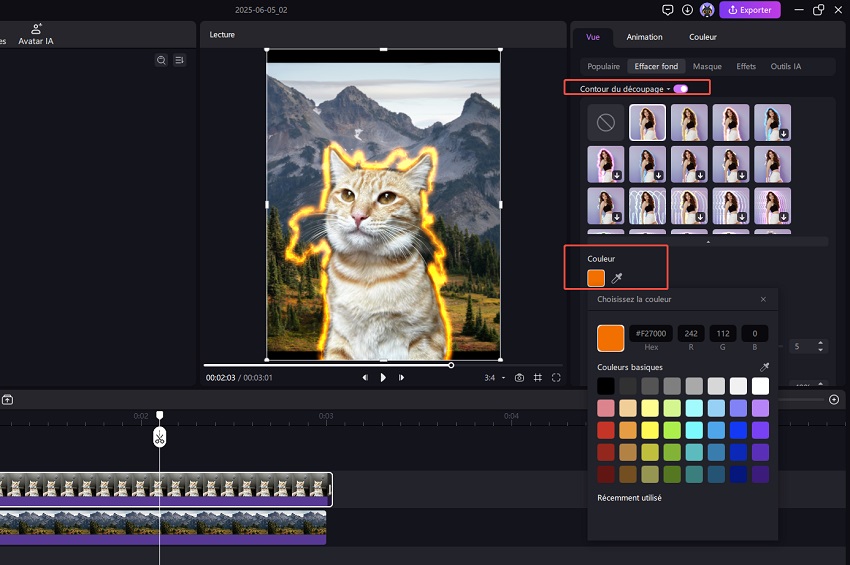
Task: Collapse the outline presets list arrow
Action: (708, 242)
